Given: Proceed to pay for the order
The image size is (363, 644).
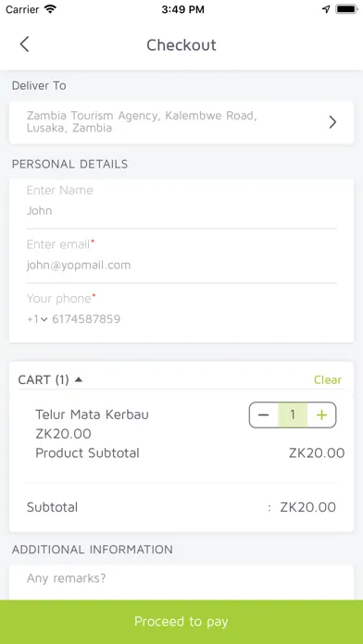Looking at the screenshot, I should click(181, 622).
